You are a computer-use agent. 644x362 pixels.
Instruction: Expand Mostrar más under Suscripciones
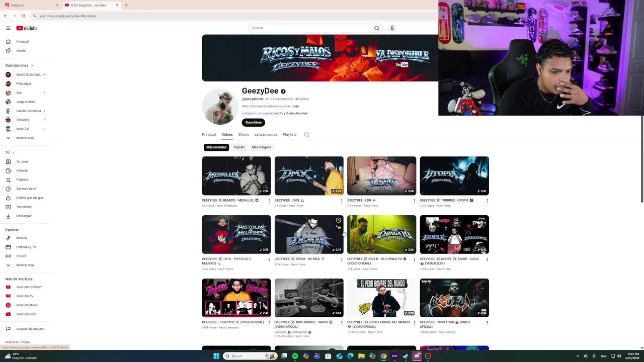click(25, 138)
